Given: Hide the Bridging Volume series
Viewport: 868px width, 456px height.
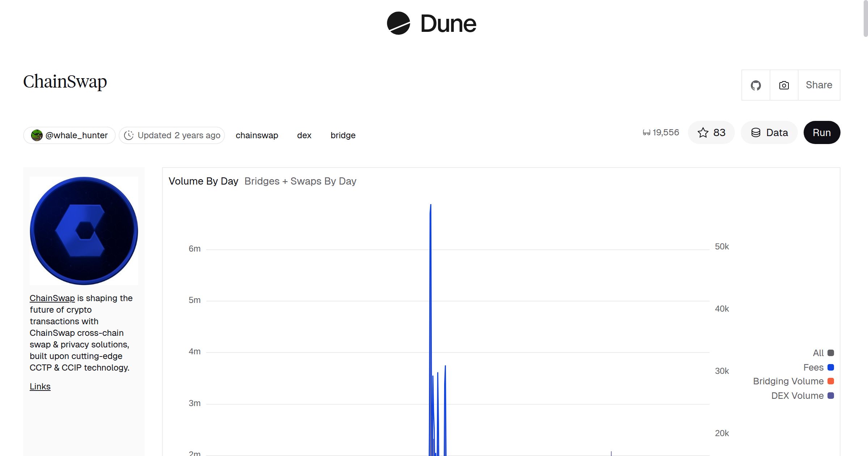Looking at the screenshot, I should 788,381.
